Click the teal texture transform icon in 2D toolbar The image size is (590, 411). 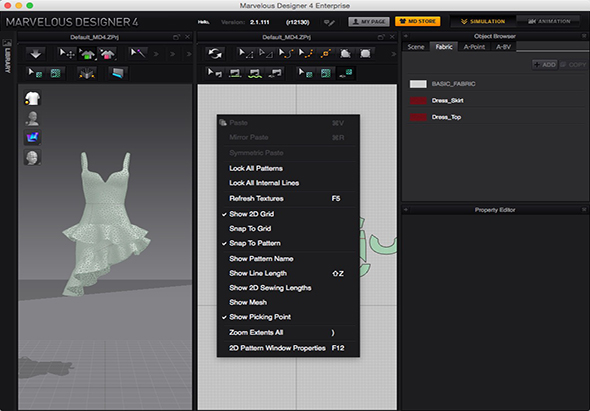[326, 73]
